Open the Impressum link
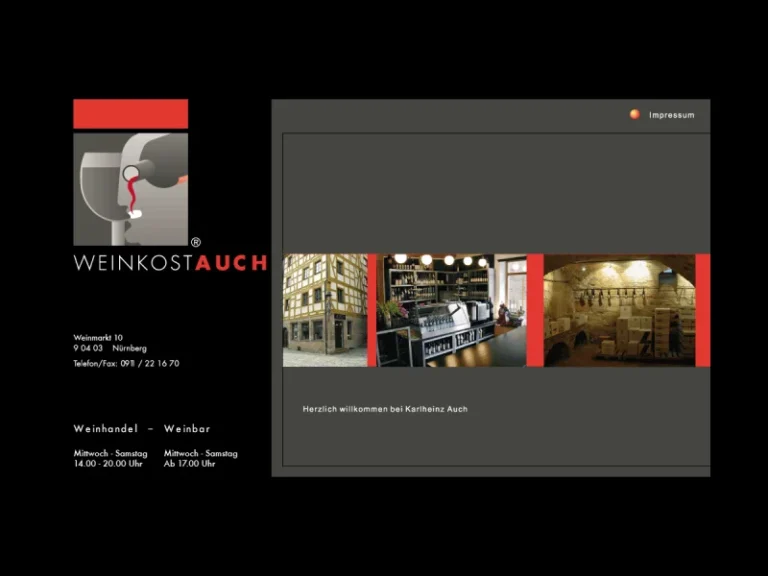Image resolution: width=768 pixels, height=576 pixels. [x=671, y=115]
